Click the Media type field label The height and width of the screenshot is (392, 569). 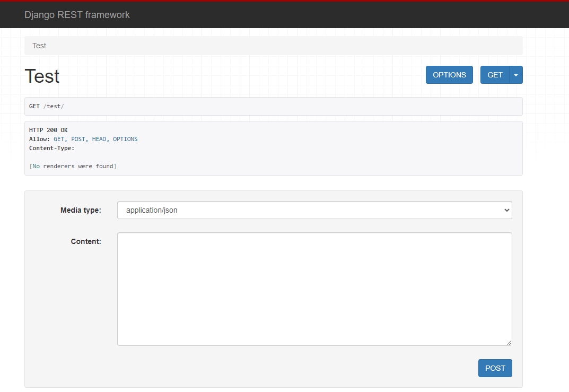[81, 210]
